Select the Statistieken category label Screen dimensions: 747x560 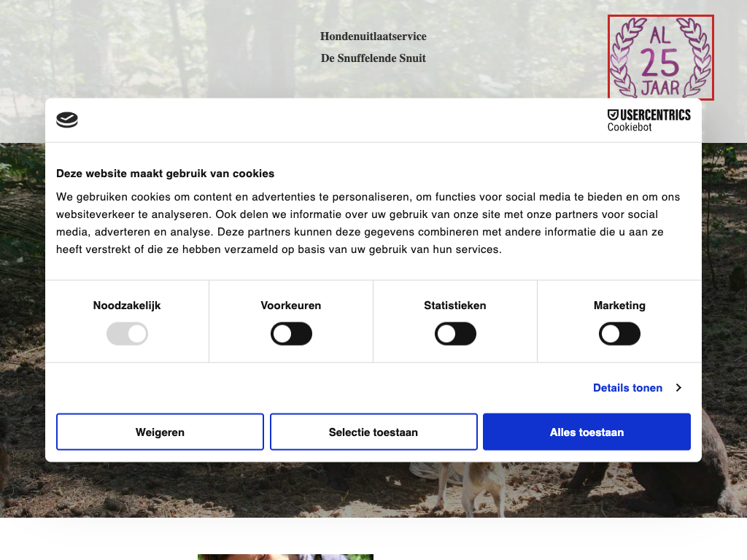click(455, 306)
